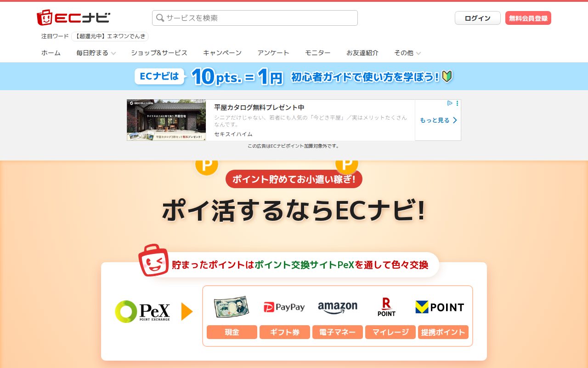
Task: Click the ECナビ logo
Action: tap(73, 17)
